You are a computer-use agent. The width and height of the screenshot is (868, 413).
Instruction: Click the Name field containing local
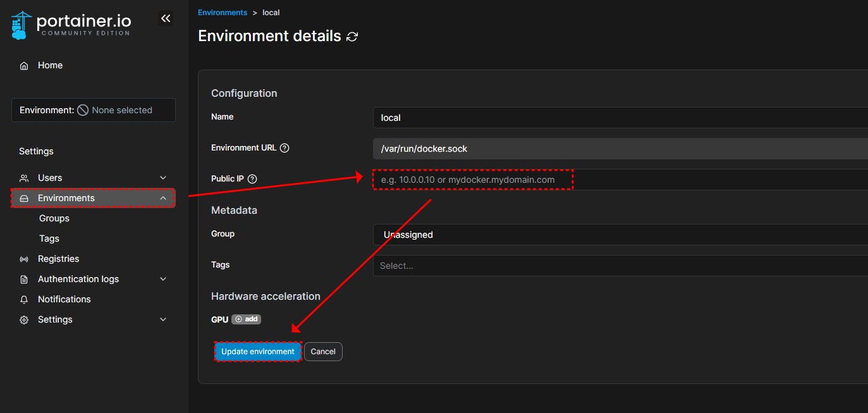point(620,118)
